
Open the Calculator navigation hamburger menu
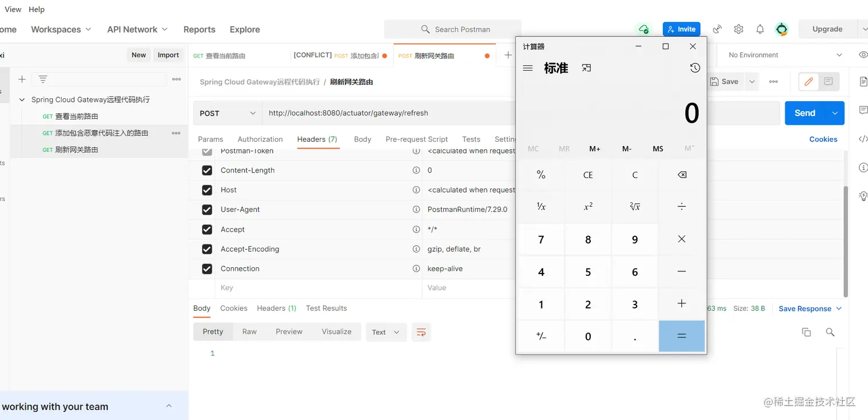tap(528, 68)
